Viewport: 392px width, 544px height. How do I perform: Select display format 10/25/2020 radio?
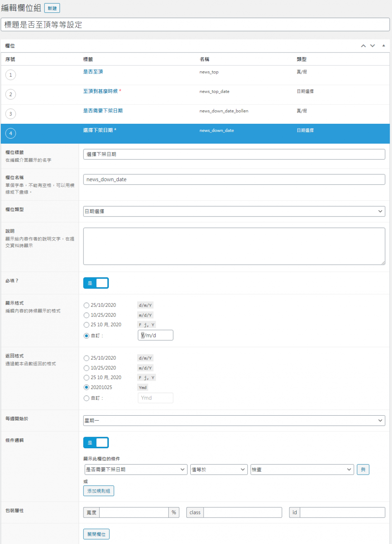pos(87,315)
